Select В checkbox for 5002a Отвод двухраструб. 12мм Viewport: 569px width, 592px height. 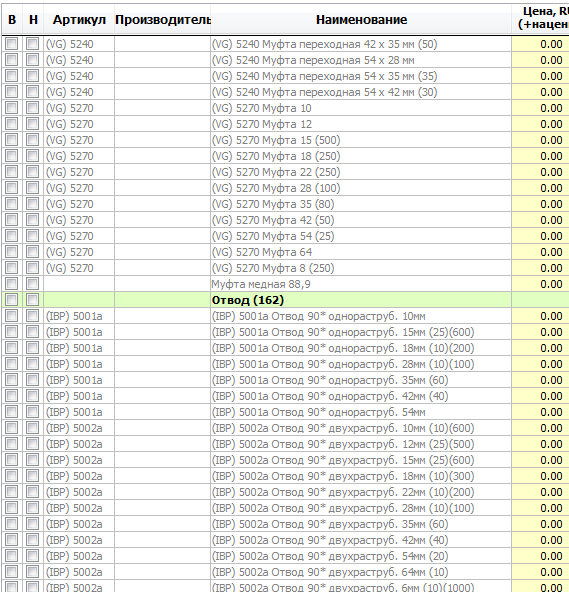(11, 444)
